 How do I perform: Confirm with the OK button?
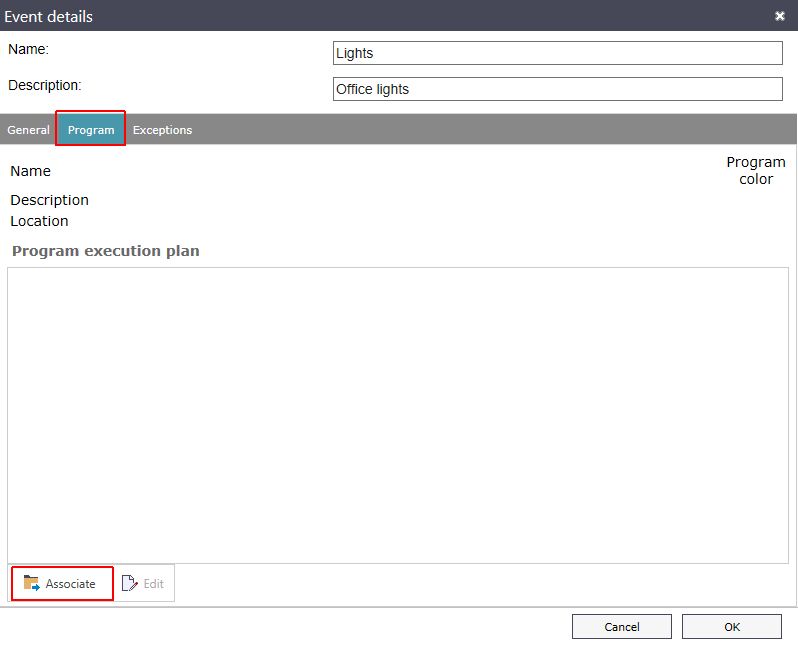[x=732, y=627]
